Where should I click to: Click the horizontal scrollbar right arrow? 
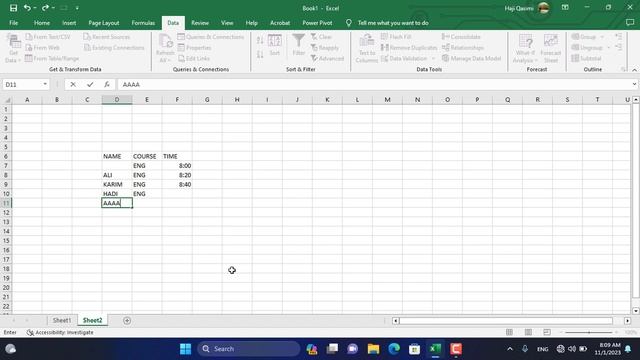627,321
